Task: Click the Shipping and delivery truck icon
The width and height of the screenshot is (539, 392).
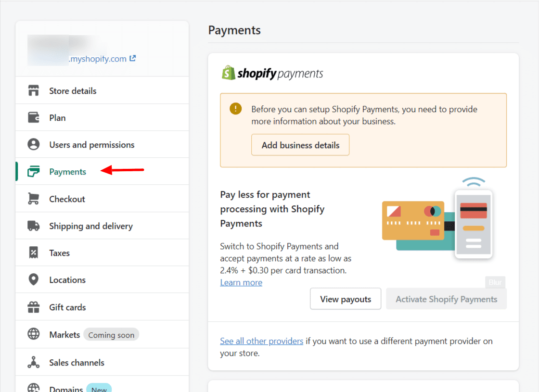Action: pos(33,226)
